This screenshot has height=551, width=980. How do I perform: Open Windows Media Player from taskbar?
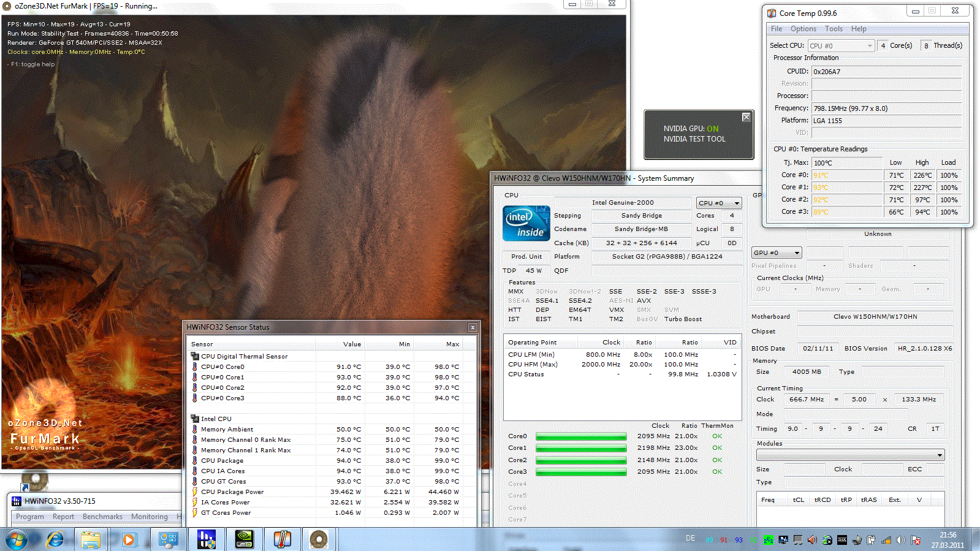[128, 539]
